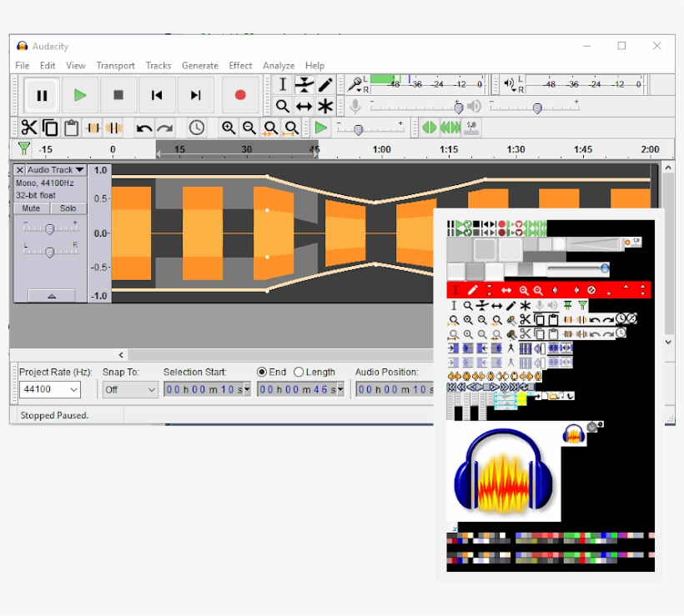
Task: Click Trim Audio icon
Action: pos(93,128)
